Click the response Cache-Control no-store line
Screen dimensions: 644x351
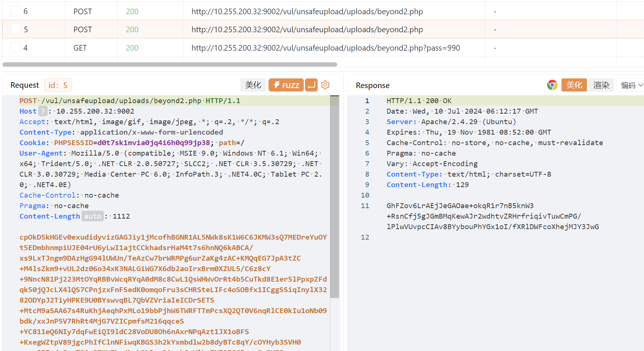click(495, 142)
